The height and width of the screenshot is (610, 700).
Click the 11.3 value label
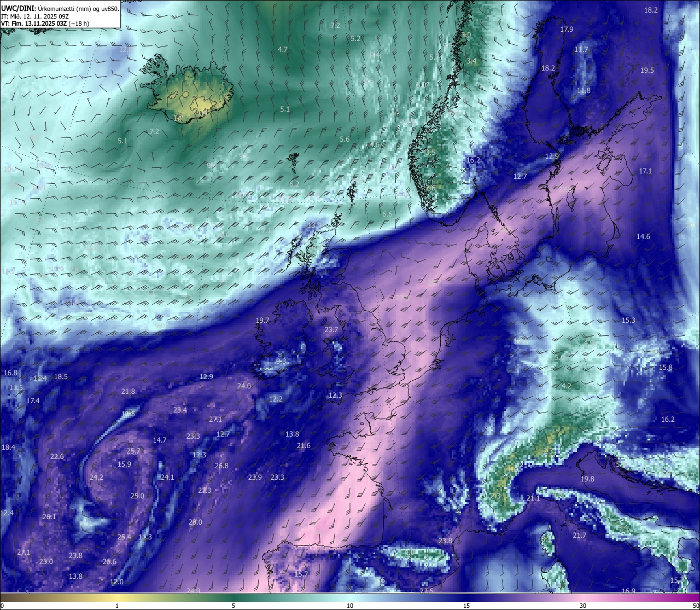[x=145, y=537]
